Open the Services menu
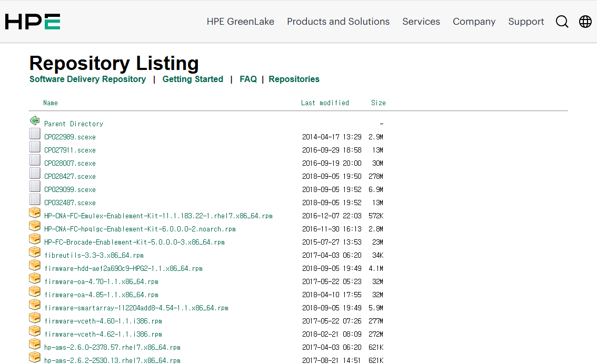Screen dimensions: 597x364 tap(421, 22)
